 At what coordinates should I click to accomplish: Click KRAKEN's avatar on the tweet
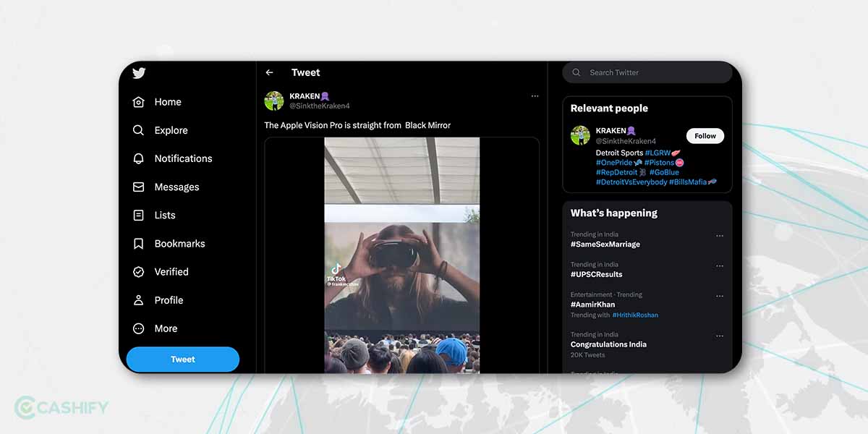point(274,101)
